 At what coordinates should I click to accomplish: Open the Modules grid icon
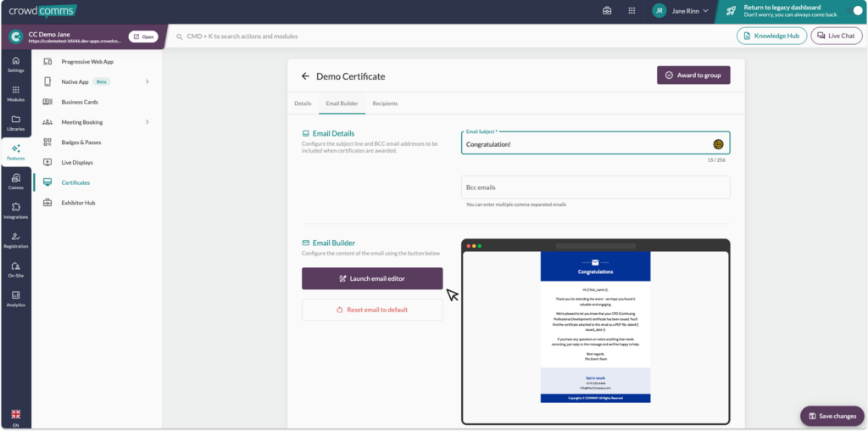tap(15, 93)
